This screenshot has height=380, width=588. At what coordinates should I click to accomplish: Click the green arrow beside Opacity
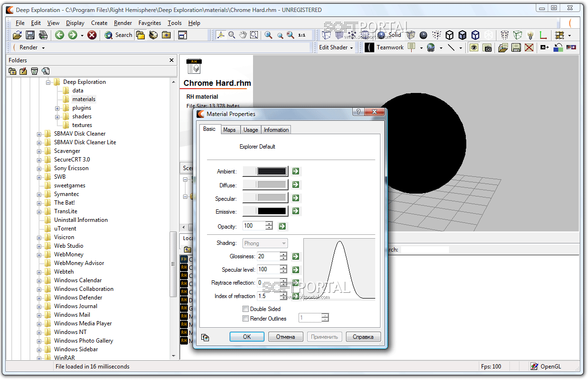tap(282, 226)
